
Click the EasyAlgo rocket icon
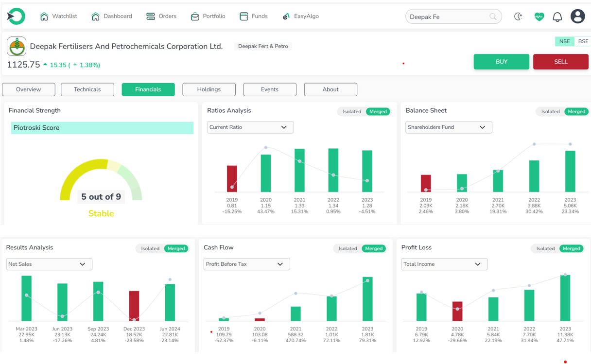(x=286, y=17)
